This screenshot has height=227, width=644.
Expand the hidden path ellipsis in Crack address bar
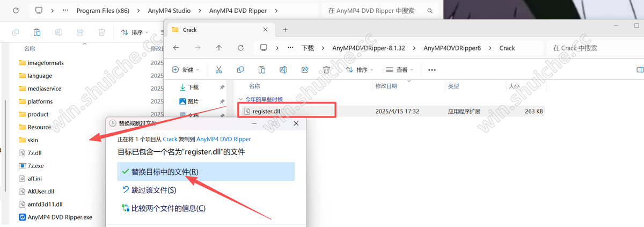pos(290,48)
